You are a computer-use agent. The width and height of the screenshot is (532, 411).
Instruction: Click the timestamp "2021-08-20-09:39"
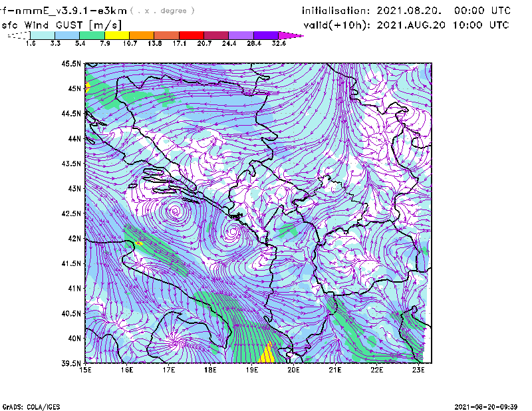click(486, 407)
